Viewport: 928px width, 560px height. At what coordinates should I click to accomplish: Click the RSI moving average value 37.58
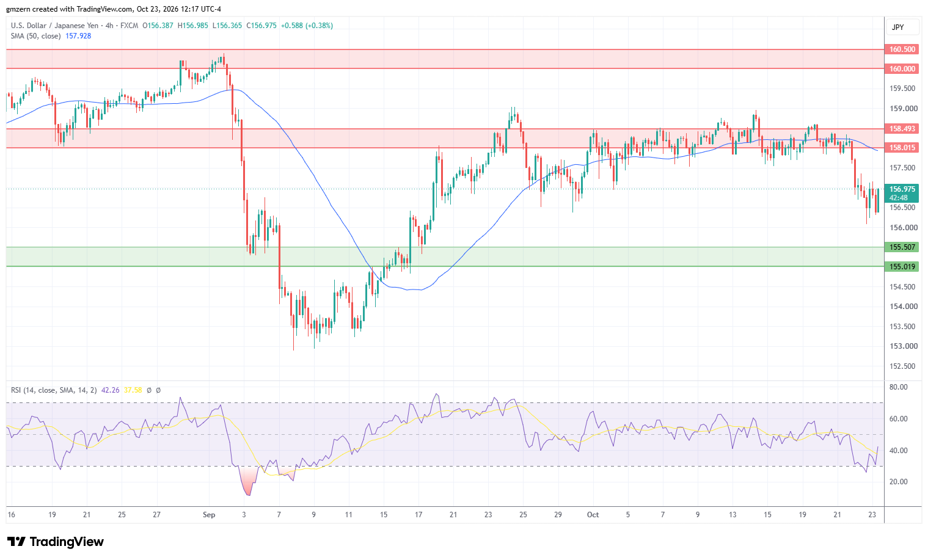(133, 390)
